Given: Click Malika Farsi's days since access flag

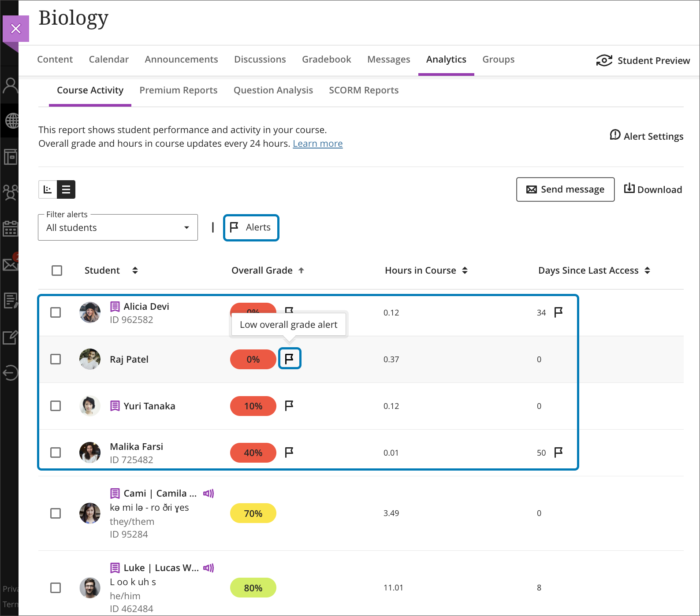Looking at the screenshot, I should click(x=558, y=452).
